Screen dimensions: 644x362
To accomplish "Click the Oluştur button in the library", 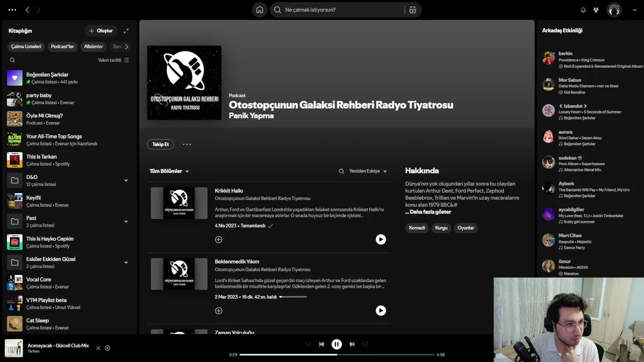I will (x=101, y=31).
